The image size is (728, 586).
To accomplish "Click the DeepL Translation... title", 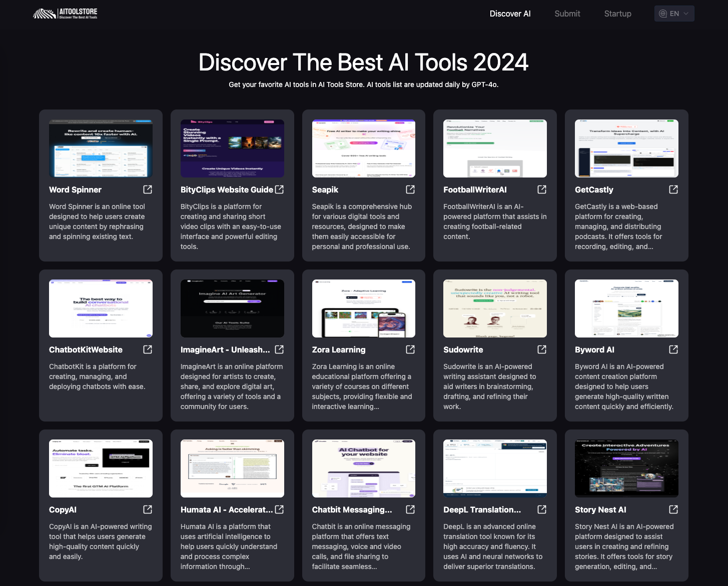I will point(482,509).
